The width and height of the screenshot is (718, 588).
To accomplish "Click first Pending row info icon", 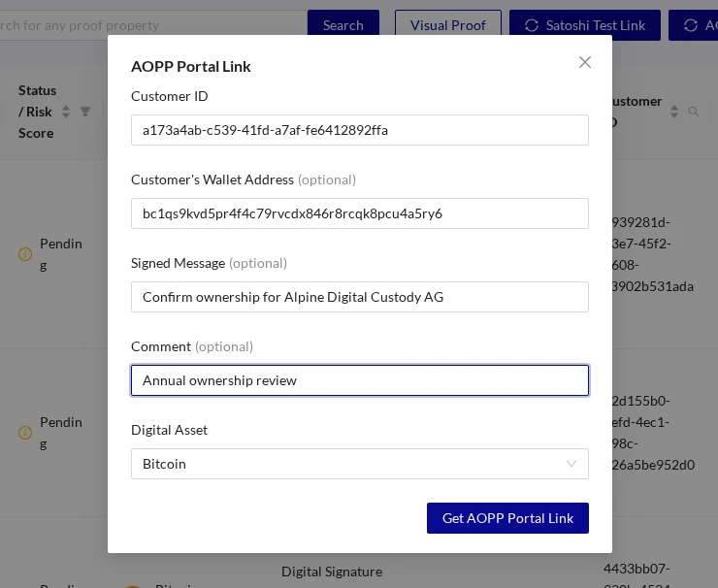I will (x=24, y=253).
